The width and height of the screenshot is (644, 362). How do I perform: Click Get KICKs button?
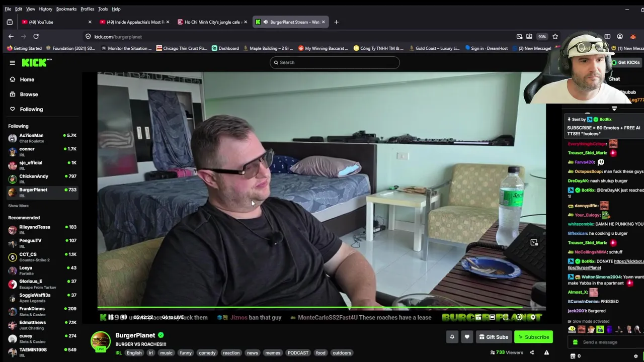(626, 62)
